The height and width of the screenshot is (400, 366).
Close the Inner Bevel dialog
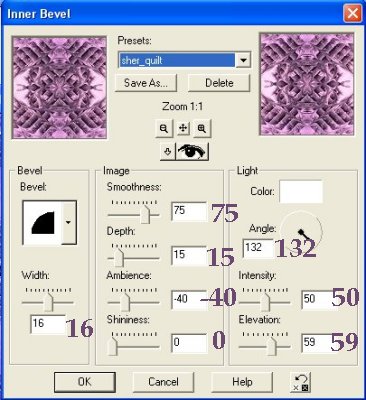352,14
